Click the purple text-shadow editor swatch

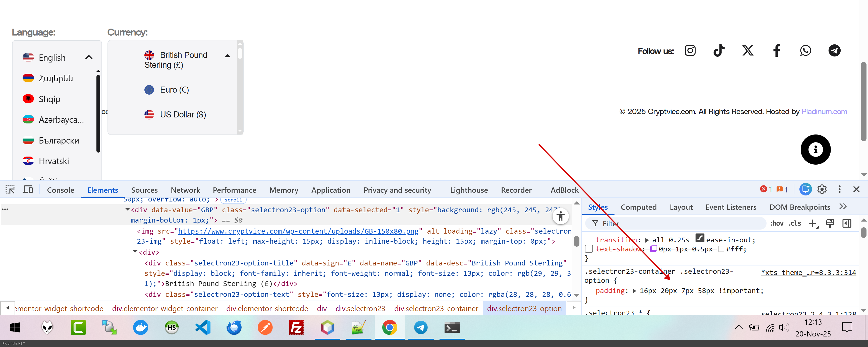click(x=653, y=249)
